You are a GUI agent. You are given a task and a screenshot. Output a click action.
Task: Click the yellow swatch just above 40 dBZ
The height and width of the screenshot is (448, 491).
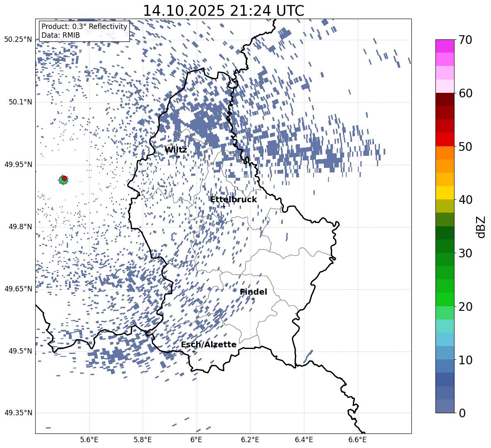[445, 193]
